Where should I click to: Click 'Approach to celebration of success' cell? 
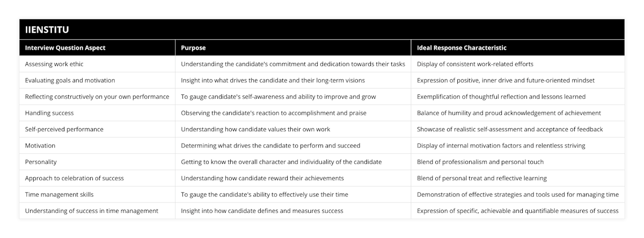tap(74, 178)
